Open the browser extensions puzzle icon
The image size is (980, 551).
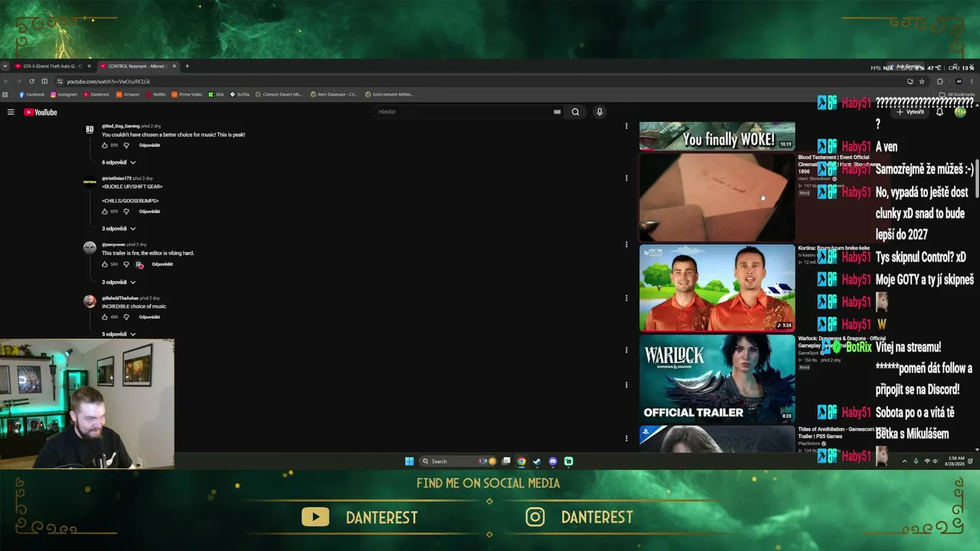(x=940, y=81)
